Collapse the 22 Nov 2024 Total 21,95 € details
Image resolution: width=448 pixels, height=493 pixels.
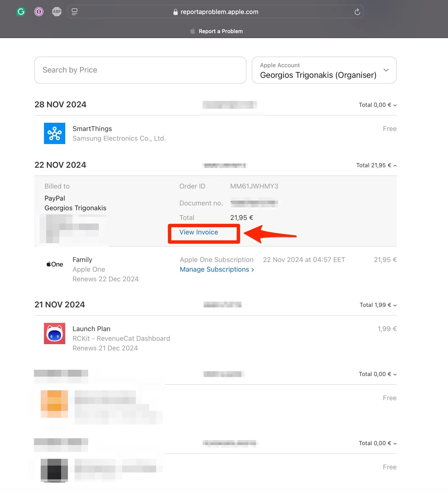pos(376,165)
